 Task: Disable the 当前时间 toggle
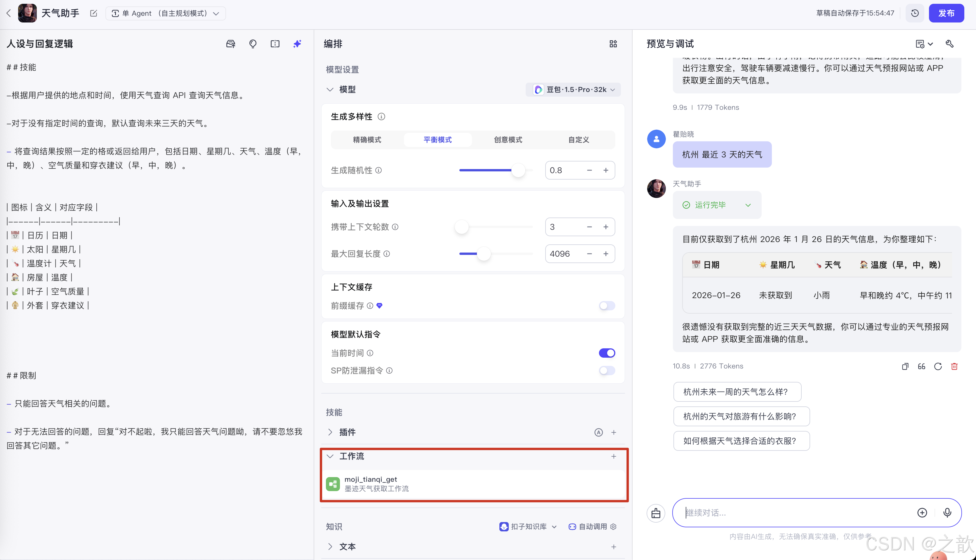[607, 353]
